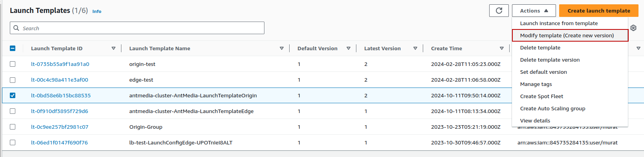Open the Info link beside Launch Templates
This screenshot has height=157, width=644.
[97, 11]
